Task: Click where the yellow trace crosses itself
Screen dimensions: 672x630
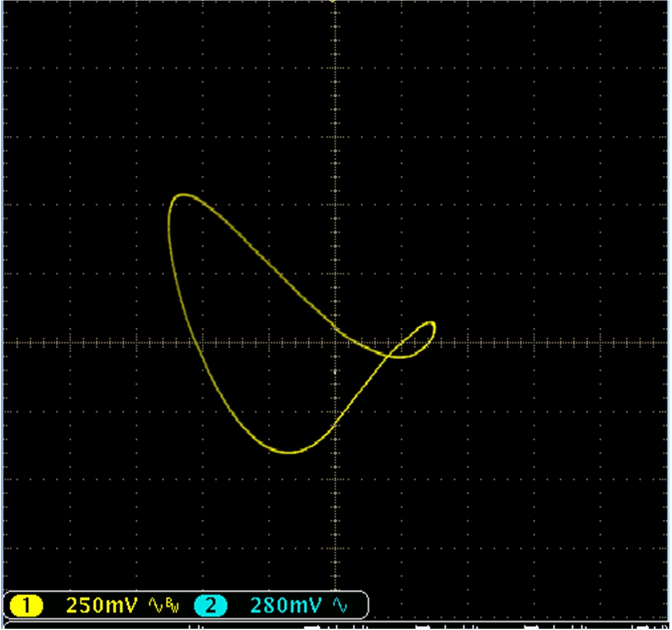Action: pyautogui.click(x=390, y=354)
